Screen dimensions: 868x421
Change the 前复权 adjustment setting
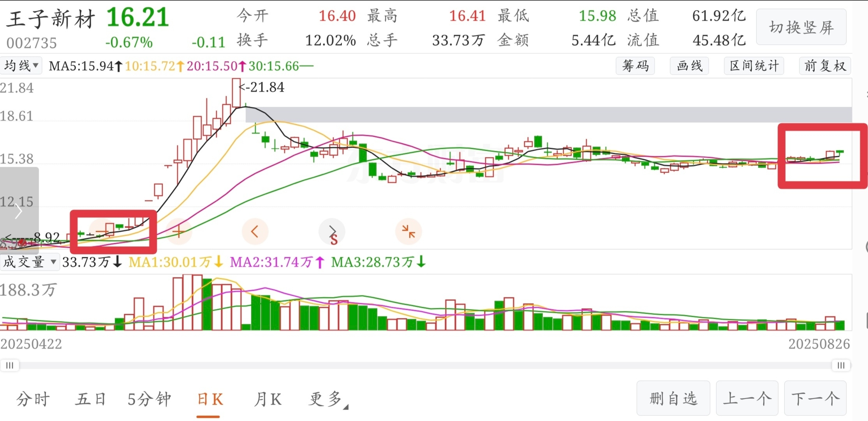point(825,65)
